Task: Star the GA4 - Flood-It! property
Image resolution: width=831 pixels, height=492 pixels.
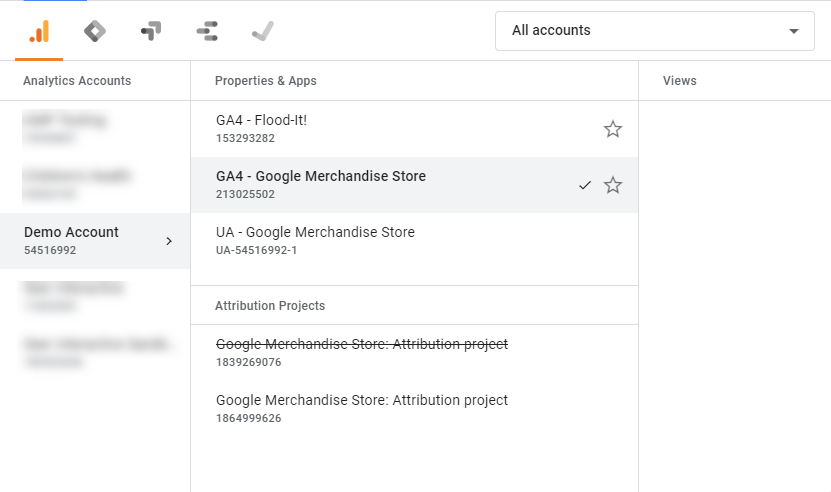Action: tap(613, 129)
